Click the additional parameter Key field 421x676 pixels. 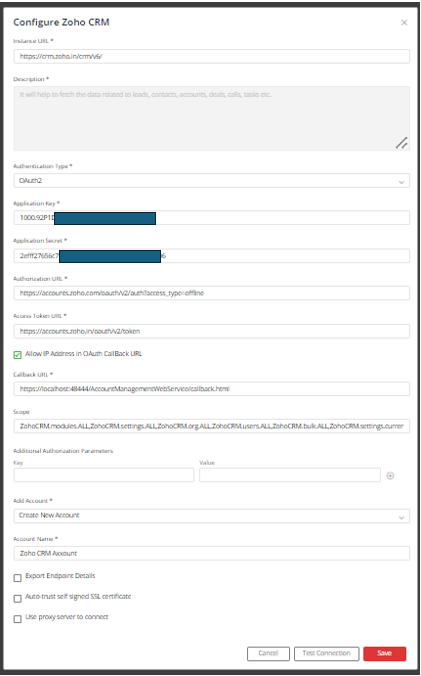pos(104,475)
